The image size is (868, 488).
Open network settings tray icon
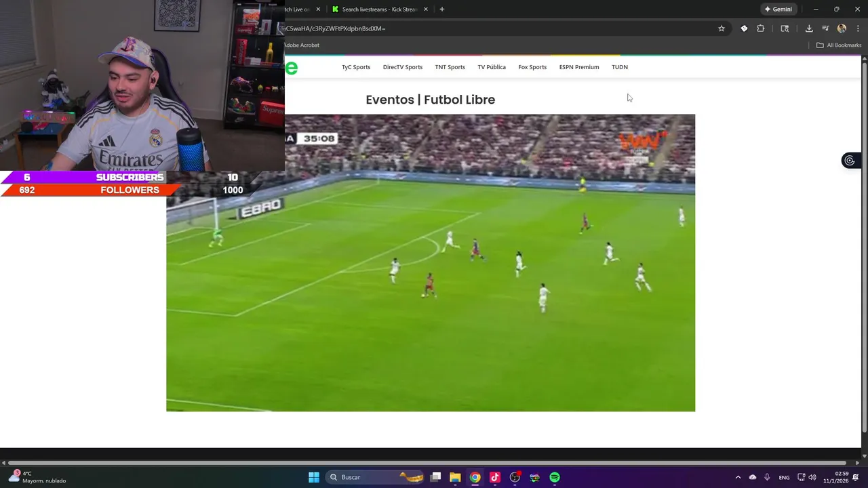pos(801,477)
